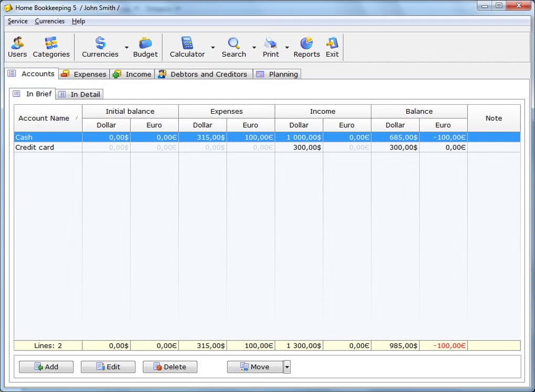
Task: Click 1 000,00$ income in the Cash row
Action: [x=304, y=137]
